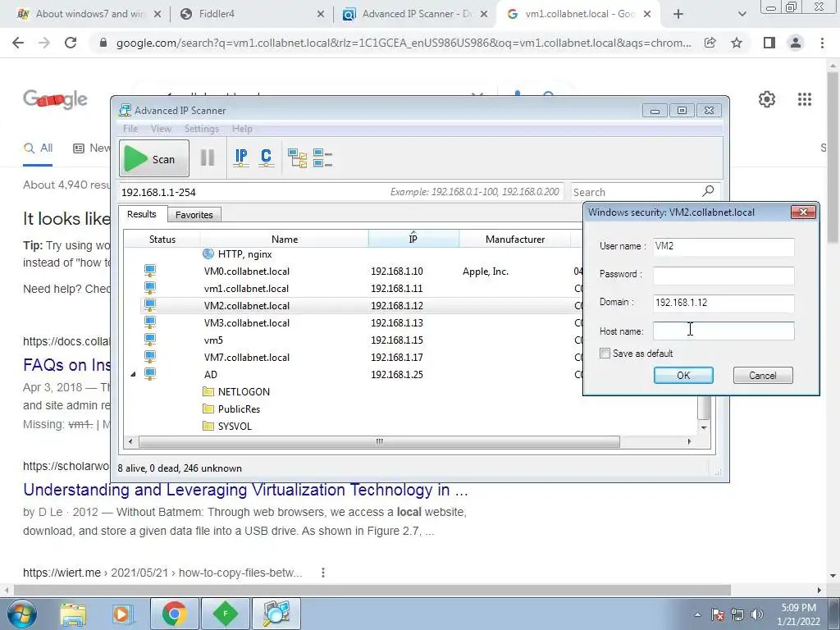Viewport: 840px width, 630px height.
Task: Start scanning with the Scan button
Action: (154, 158)
